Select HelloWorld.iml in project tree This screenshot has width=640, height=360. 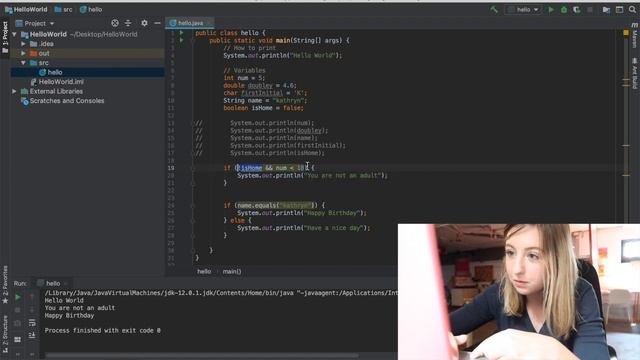57,82
